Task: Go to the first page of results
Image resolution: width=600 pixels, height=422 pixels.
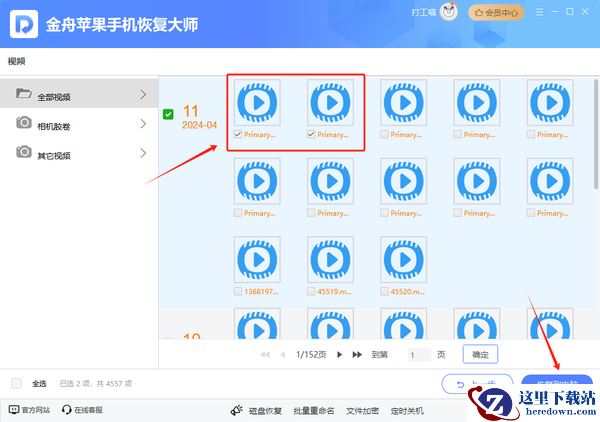Action: tap(265, 355)
